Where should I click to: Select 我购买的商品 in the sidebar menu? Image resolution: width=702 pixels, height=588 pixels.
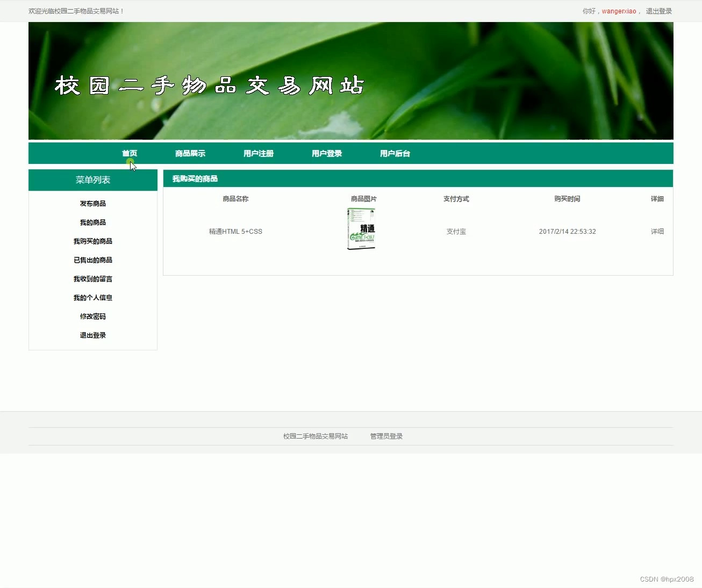[93, 241]
